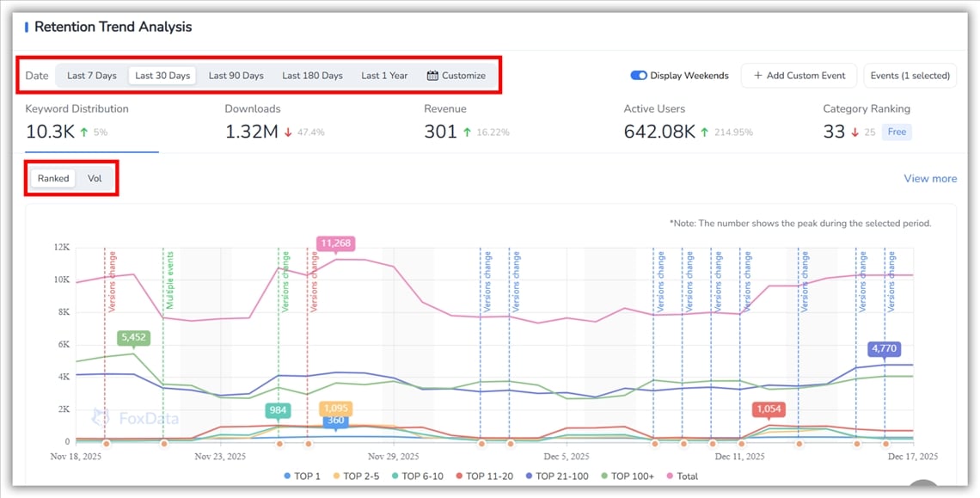Image resolution: width=980 pixels, height=498 pixels.
Task: Switch to Last 90 Days range
Action: click(x=236, y=76)
